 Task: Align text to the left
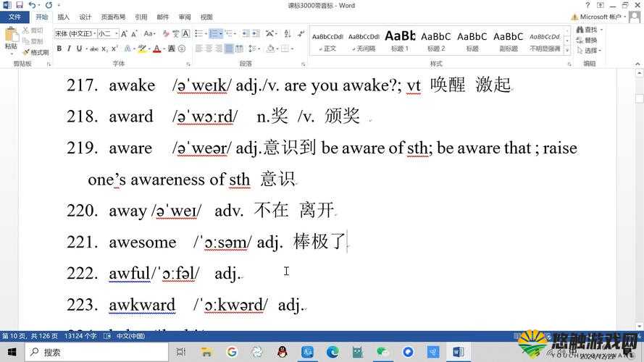[198, 49]
